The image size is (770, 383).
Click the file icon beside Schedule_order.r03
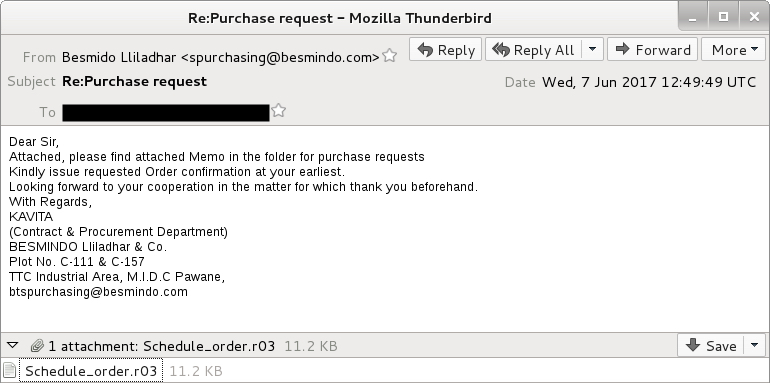[x=9, y=371]
